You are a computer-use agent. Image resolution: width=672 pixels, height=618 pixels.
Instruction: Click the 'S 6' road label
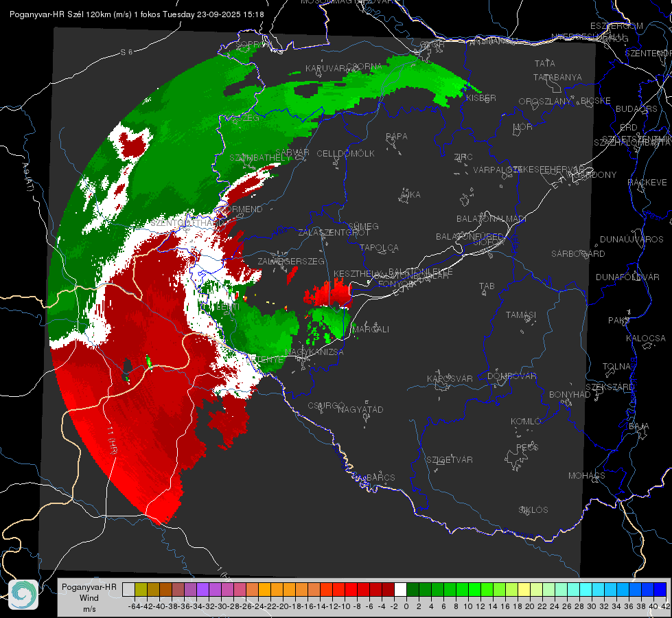click(126, 52)
